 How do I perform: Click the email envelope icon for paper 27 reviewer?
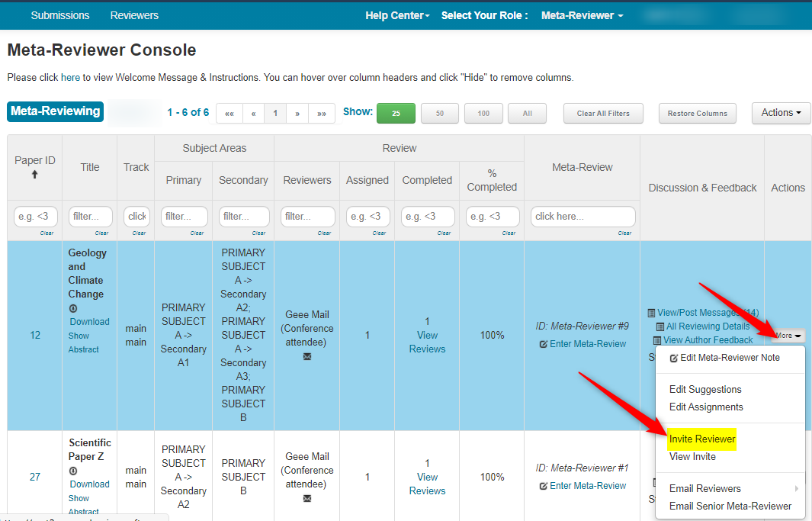tap(307, 498)
